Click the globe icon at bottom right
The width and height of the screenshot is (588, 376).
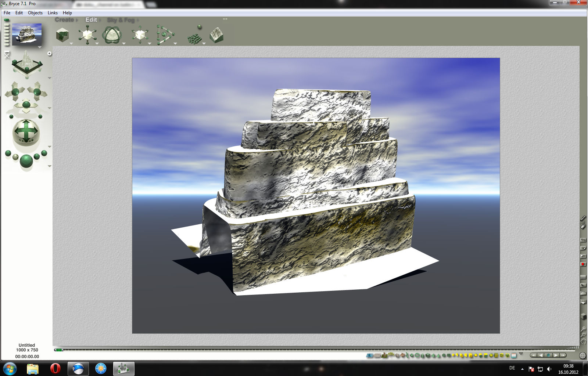(582, 355)
